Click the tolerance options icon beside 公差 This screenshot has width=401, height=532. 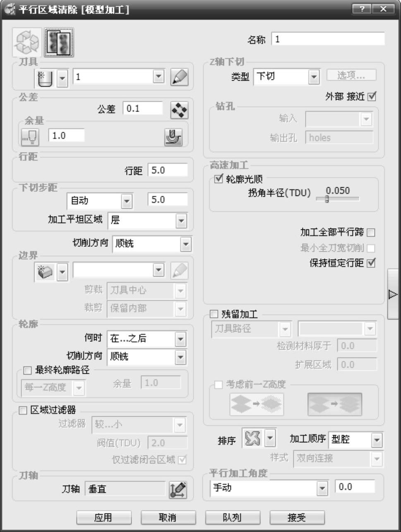pyautogui.click(x=179, y=110)
